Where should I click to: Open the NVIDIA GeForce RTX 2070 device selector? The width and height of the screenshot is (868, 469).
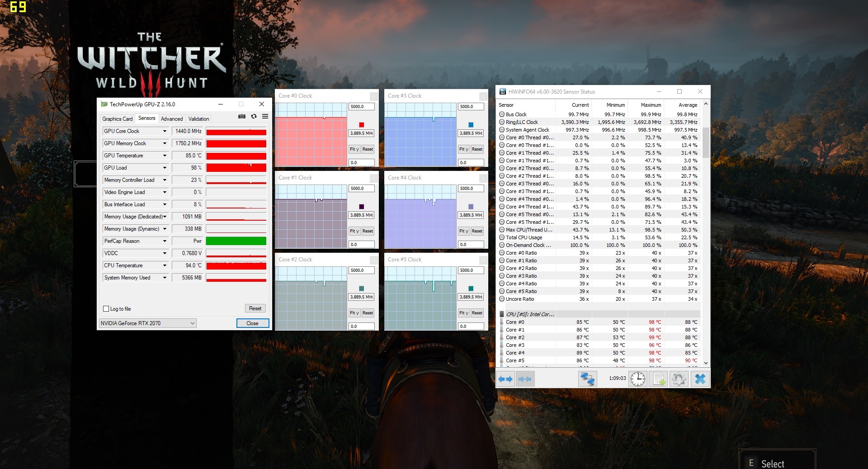point(148,323)
